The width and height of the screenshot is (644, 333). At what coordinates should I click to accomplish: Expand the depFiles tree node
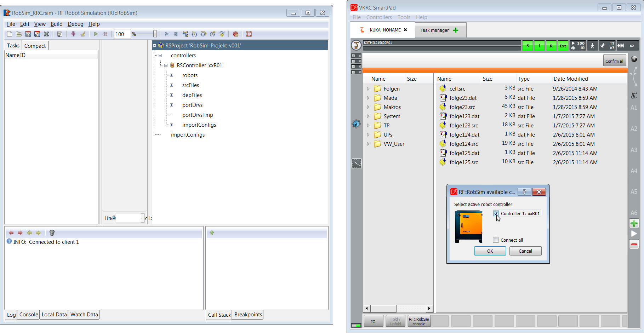(x=172, y=95)
